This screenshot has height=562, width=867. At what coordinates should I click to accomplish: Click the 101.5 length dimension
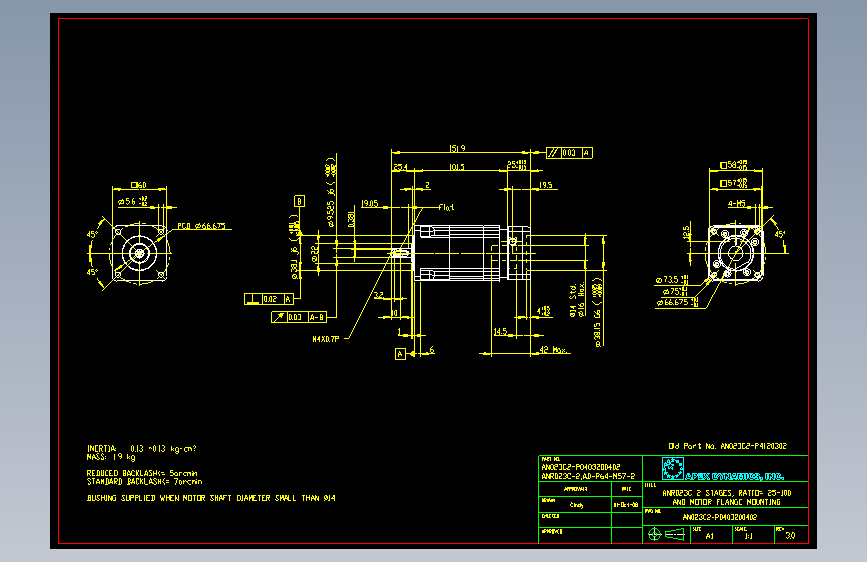click(x=457, y=167)
